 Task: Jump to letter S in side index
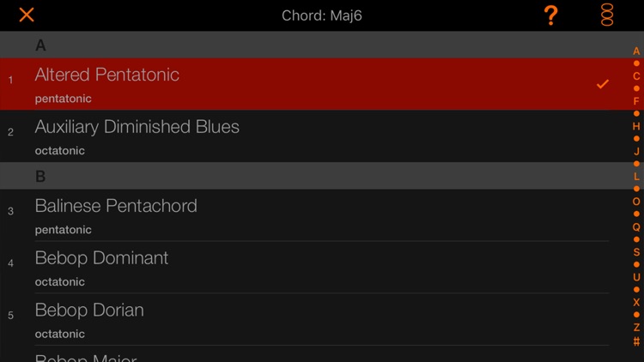click(x=636, y=252)
